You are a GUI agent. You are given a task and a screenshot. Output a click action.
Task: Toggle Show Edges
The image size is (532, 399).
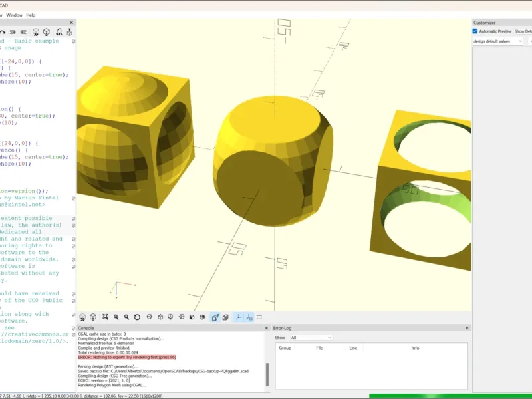click(259, 317)
